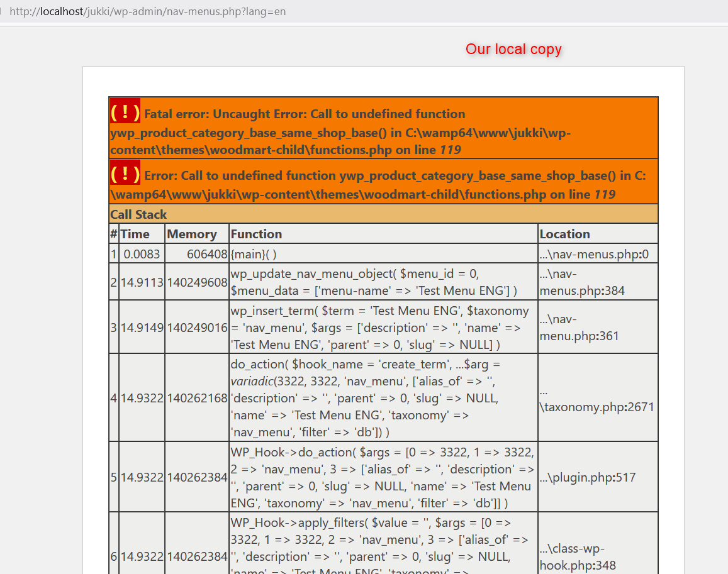
Task: Click the '#' column header
Action: point(114,234)
